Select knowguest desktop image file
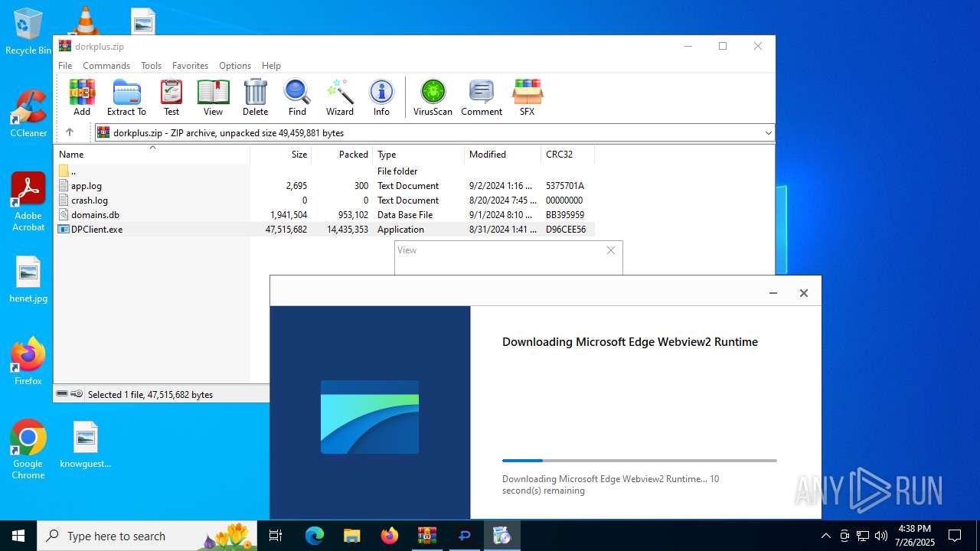980x551 pixels. click(x=86, y=445)
